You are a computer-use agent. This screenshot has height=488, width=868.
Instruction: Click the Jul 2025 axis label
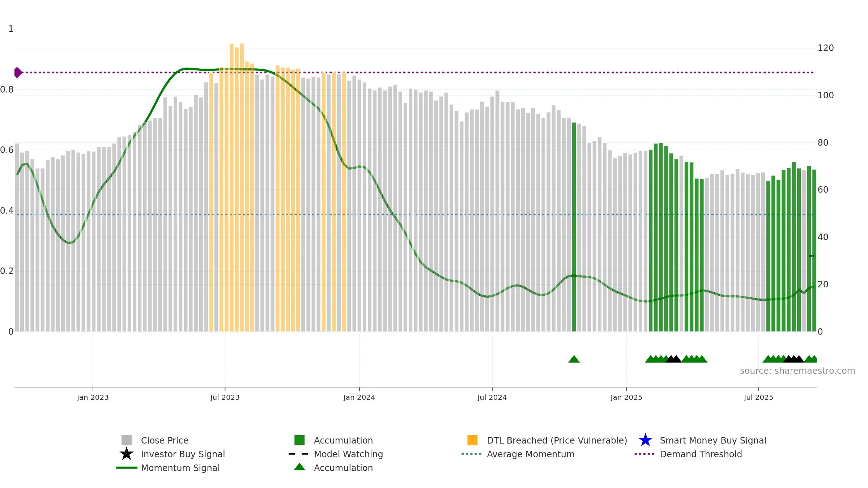tap(758, 397)
